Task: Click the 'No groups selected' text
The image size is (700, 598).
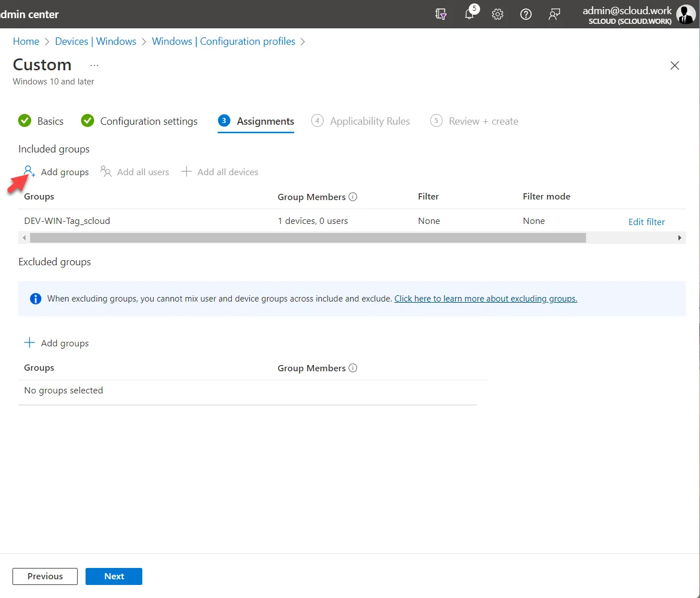Action: [x=63, y=391]
